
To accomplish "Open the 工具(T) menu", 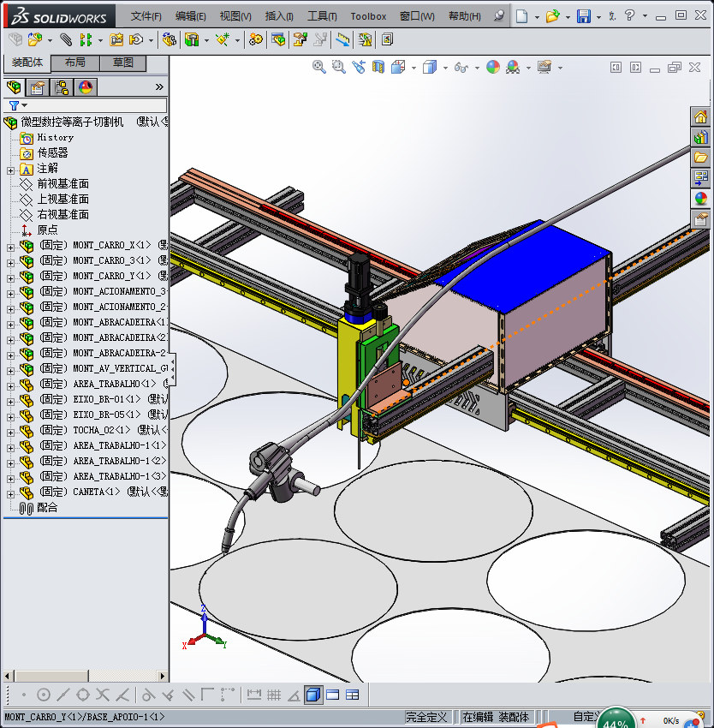I will [x=322, y=16].
